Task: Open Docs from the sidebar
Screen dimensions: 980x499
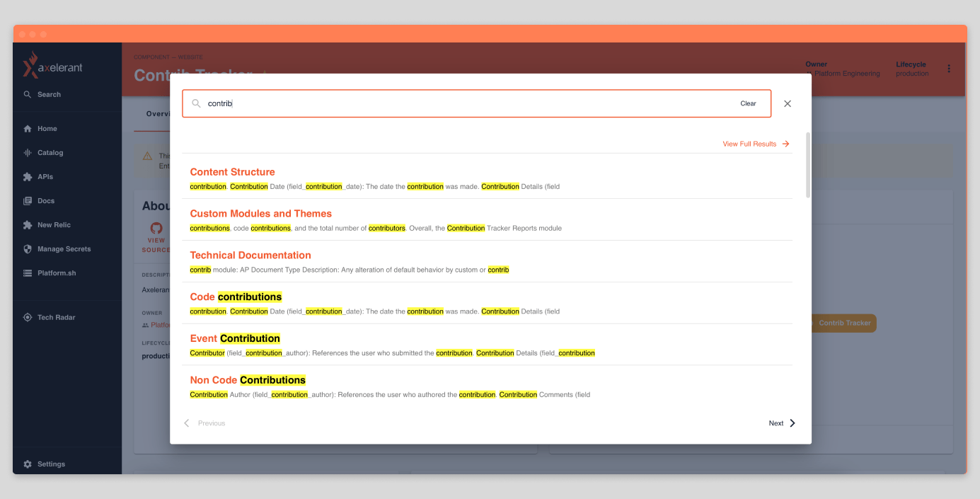Action: click(x=45, y=201)
